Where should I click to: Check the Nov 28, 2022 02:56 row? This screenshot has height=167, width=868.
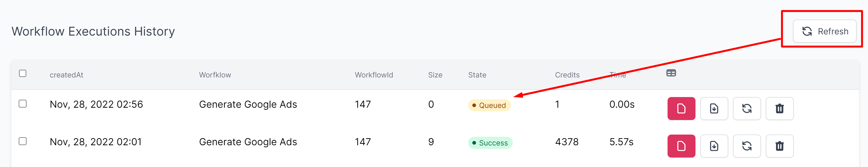pyautogui.click(x=23, y=104)
